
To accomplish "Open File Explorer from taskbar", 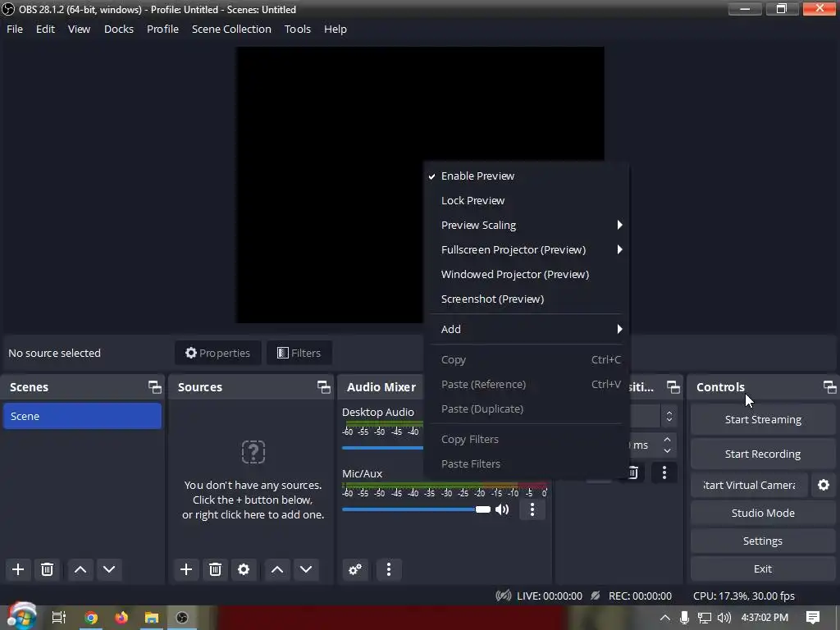I will click(152, 618).
